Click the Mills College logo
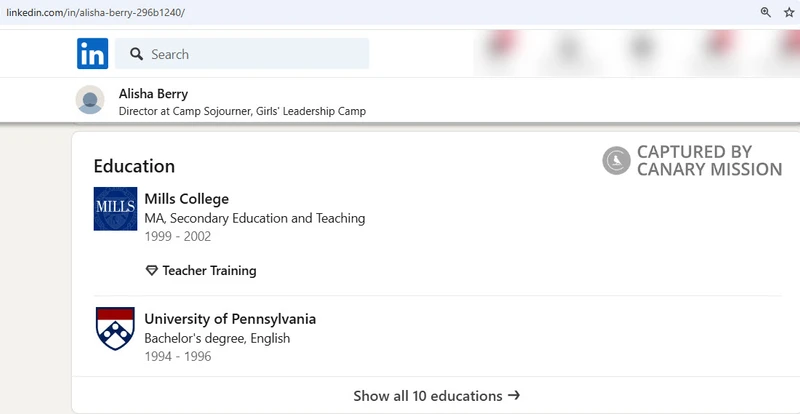Screen dimensions: 800x414 [115, 208]
